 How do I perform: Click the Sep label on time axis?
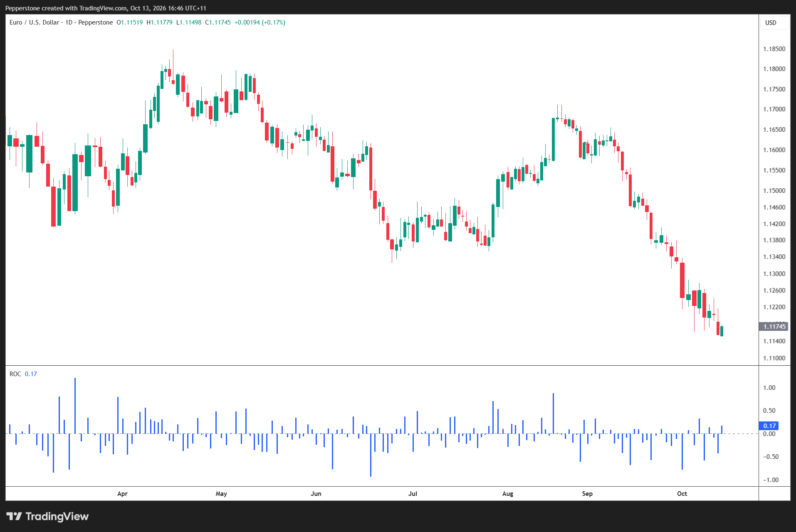pos(587,494)
